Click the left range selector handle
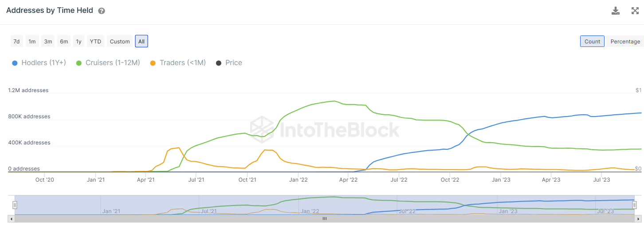The height and width of the screenshot is (233, 644). pos(15,205)
